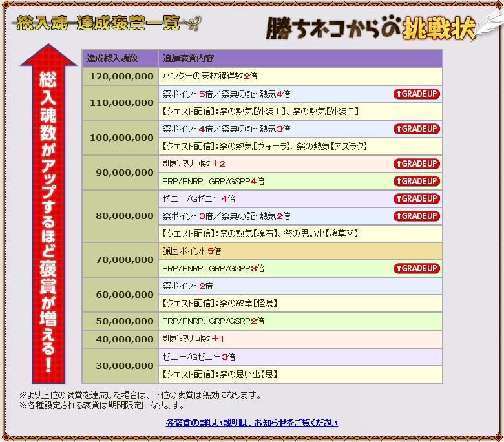Click the 70,000,000 cell
This screenshot has height=442, width=504.
click(120, 260)
